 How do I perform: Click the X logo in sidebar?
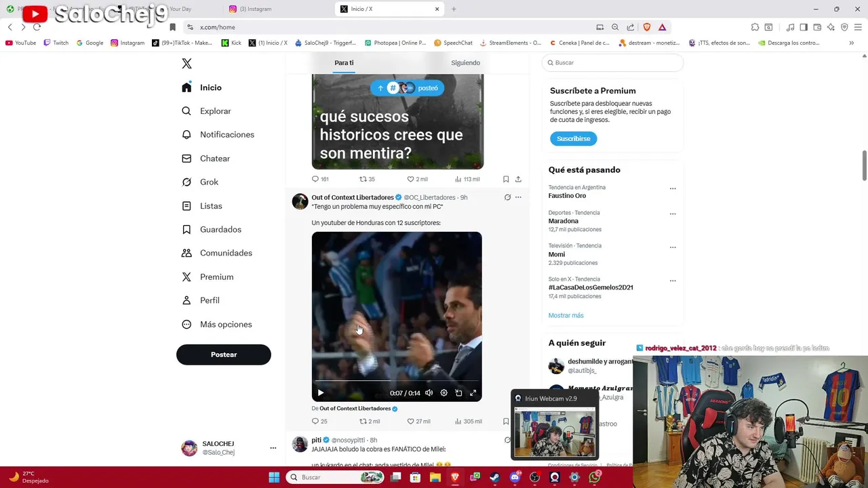pos(186,63)
